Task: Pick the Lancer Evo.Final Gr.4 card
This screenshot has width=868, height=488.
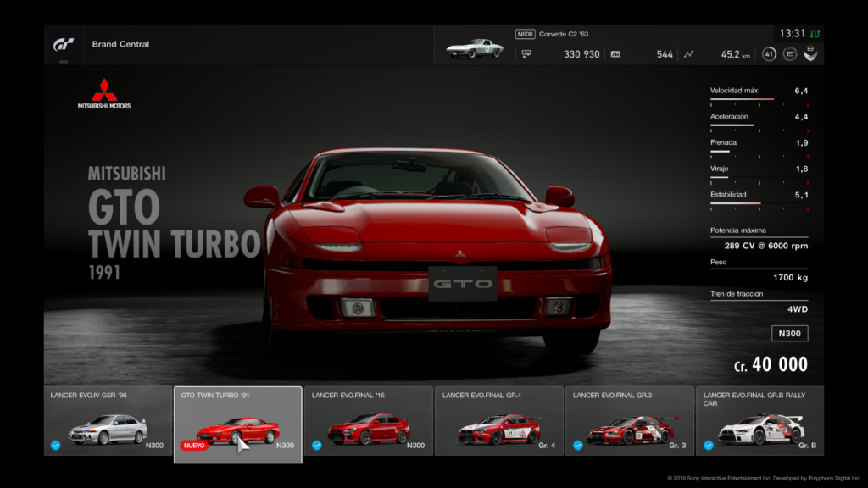Action: [499, 421]
